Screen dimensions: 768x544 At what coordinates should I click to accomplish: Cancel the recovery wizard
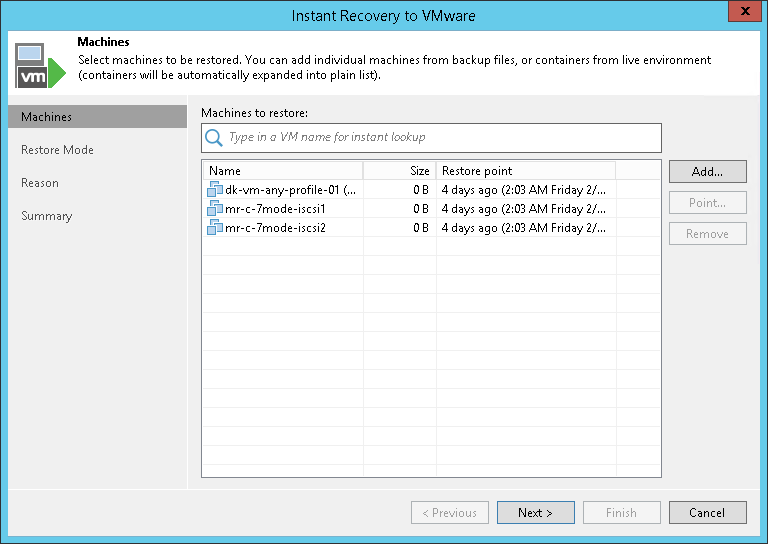tap(707, 513)
